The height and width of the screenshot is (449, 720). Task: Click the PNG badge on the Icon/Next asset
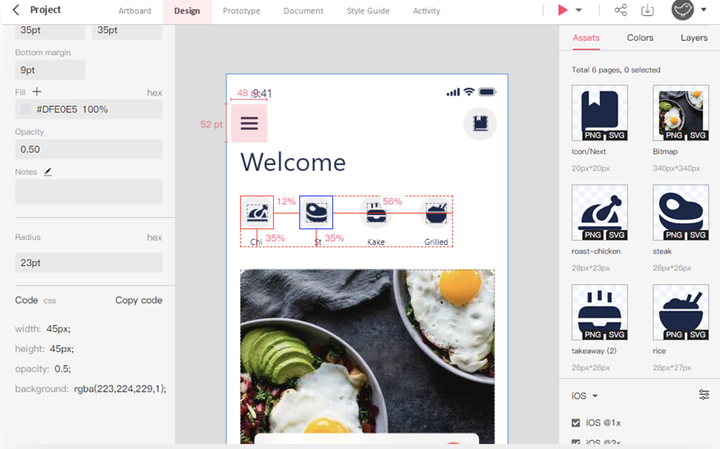pos(592,135)
